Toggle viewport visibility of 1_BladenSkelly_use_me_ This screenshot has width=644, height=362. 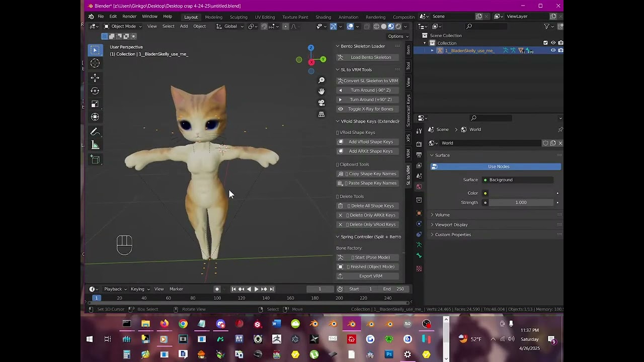553,50
